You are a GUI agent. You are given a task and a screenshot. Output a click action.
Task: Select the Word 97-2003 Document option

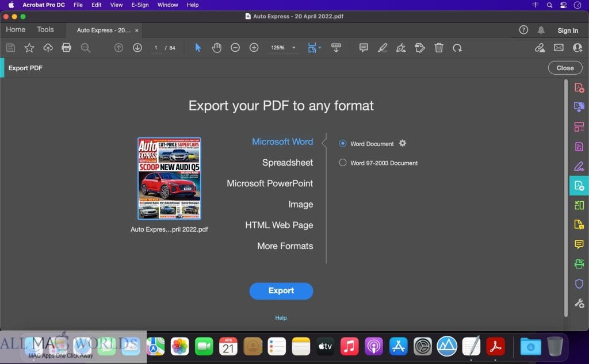[x=343, y=162]
